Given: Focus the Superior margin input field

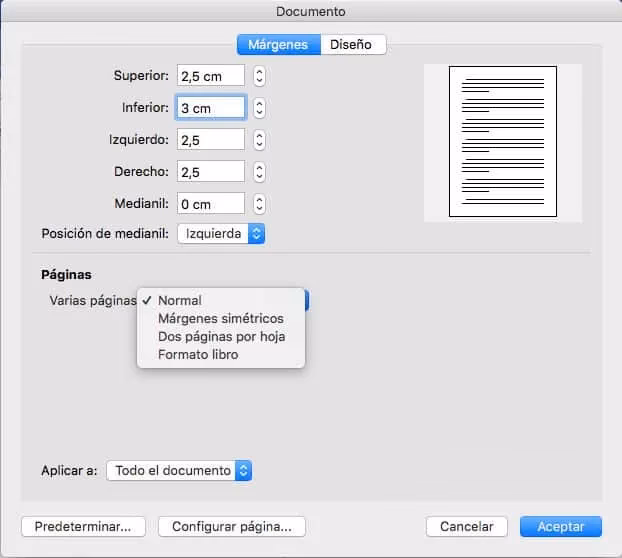Looking at the screenshot, I should [x=210, y=76].
